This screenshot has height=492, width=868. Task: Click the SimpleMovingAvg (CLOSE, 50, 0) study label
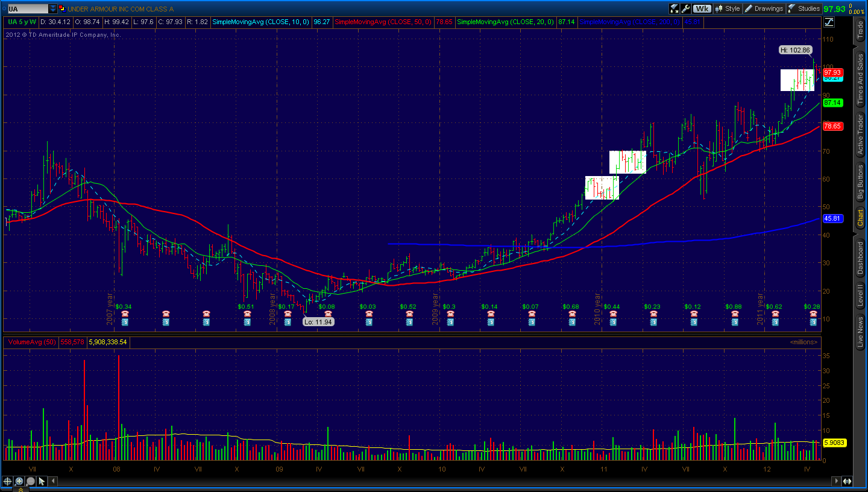click(383, 22)
